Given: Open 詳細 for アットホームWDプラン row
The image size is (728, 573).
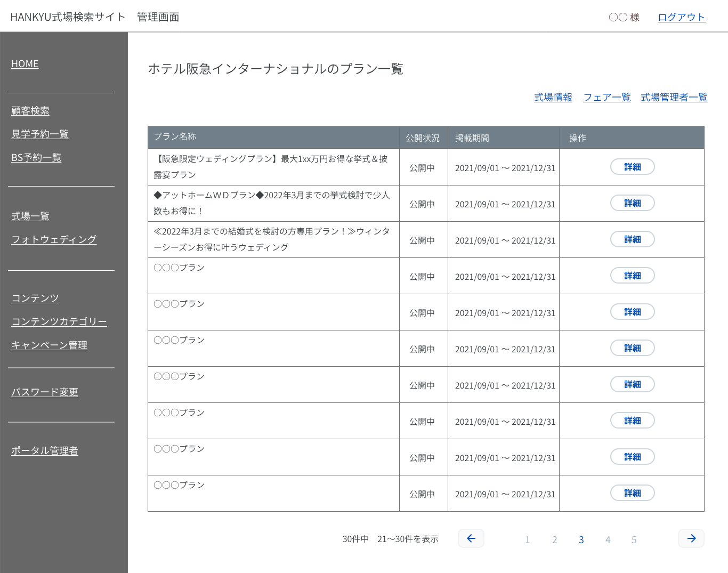Looking at the screenshot, I should [x=632, y=203].
